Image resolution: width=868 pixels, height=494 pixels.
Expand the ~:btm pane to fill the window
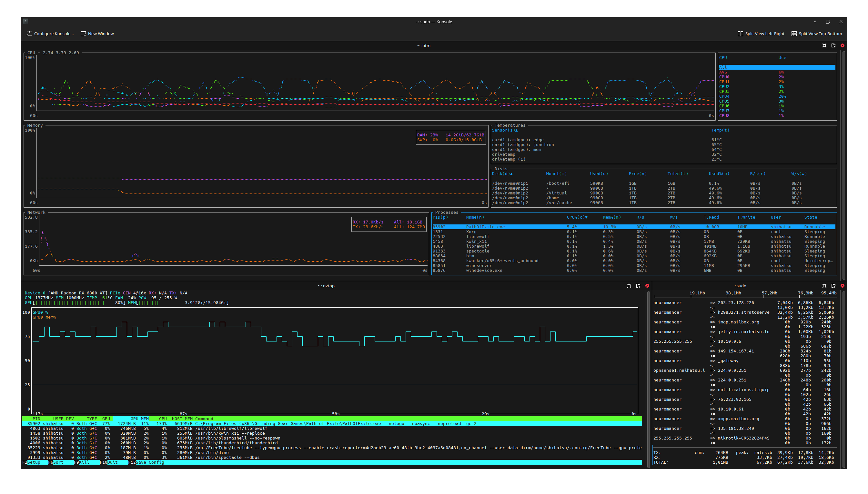click(824, 45)
